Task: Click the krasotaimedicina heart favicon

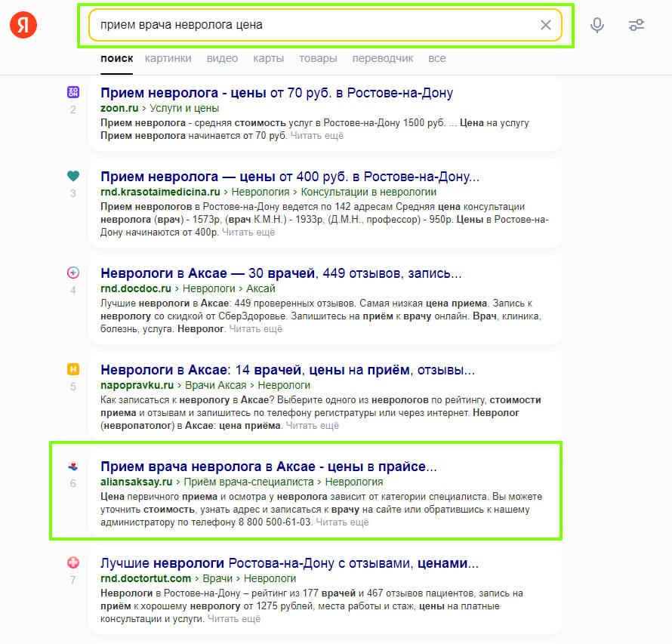Action: tap(73, 176)
